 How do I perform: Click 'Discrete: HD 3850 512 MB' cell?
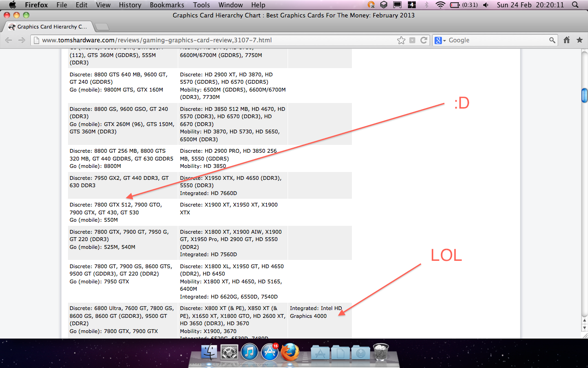[x=232, y=124]
